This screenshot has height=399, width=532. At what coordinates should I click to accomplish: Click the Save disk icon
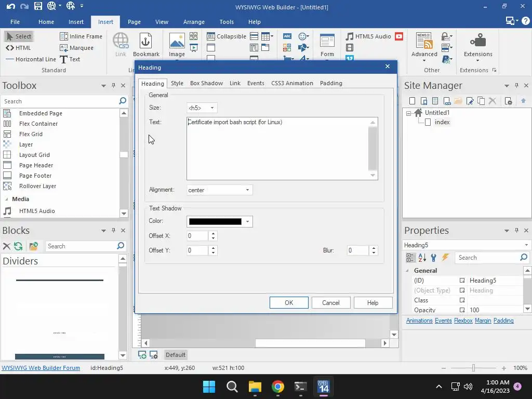(38, 6)
